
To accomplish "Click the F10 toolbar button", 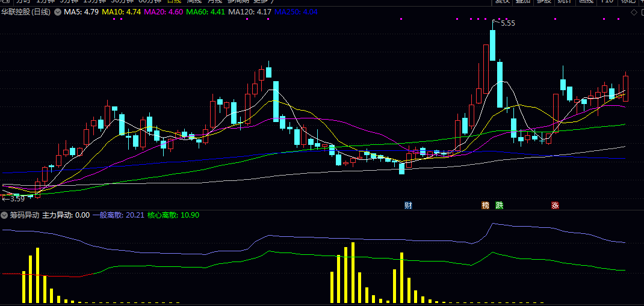I will pyautogui.click(x=607, y=2).
